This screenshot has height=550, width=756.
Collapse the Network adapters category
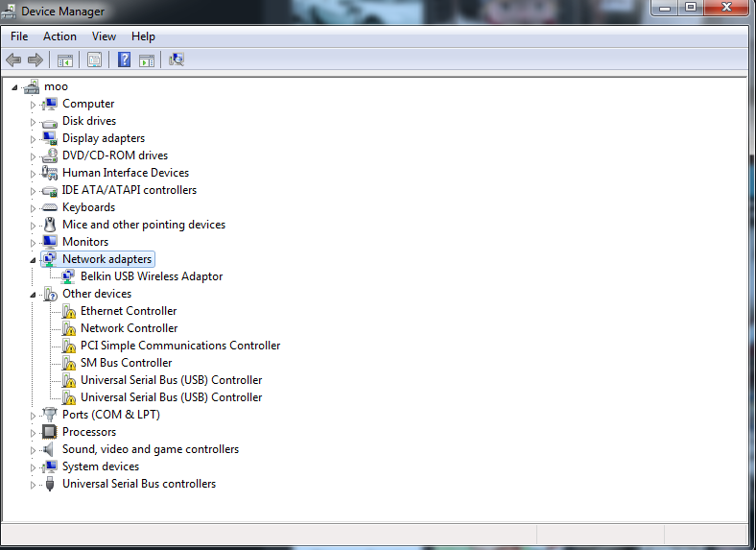[x=33, y=260]
